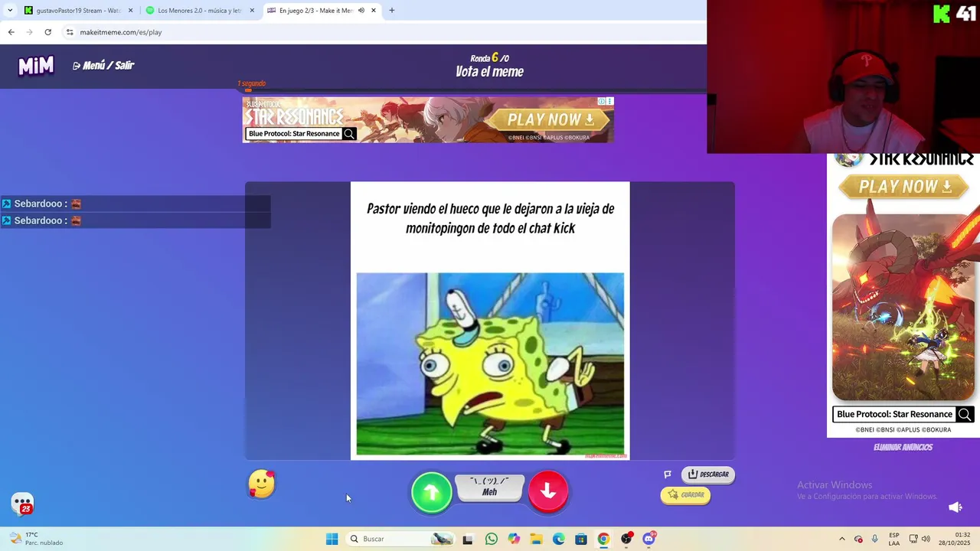Open the tab search dropdown
Image resolution: width=980 pixels, height=551 pixels.
(x=9, y=11)
